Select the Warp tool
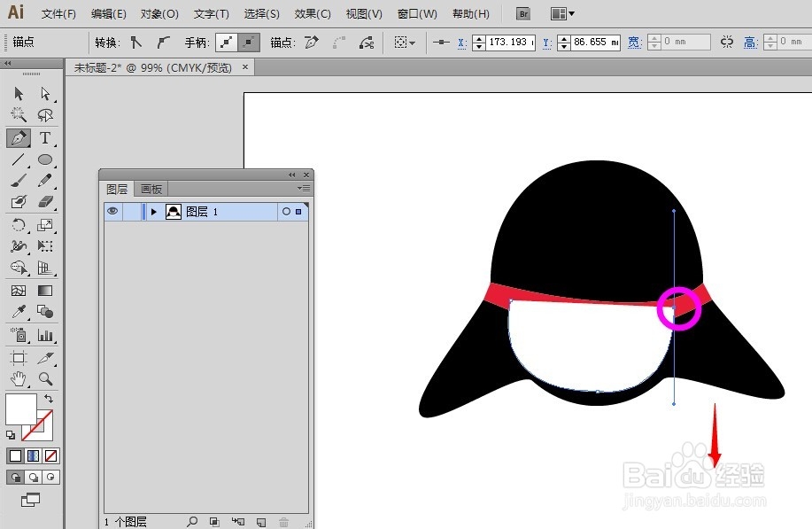 click(19, 246)
